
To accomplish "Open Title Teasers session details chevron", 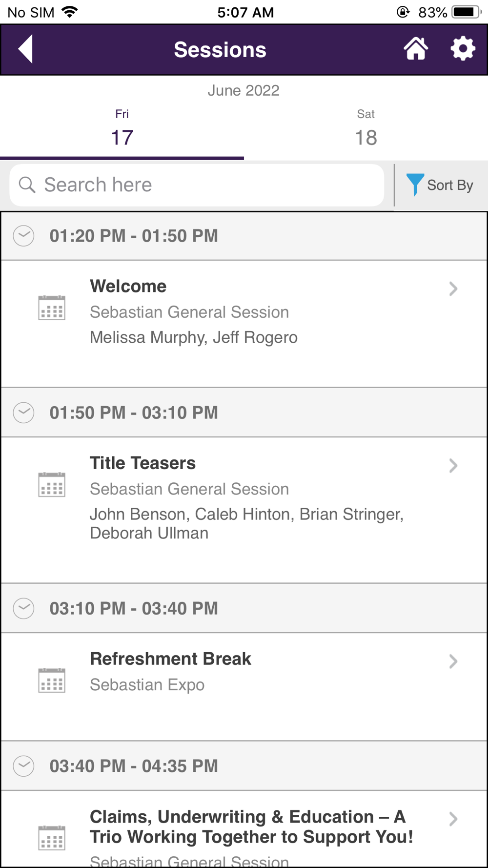I will [x=453, y=466].
